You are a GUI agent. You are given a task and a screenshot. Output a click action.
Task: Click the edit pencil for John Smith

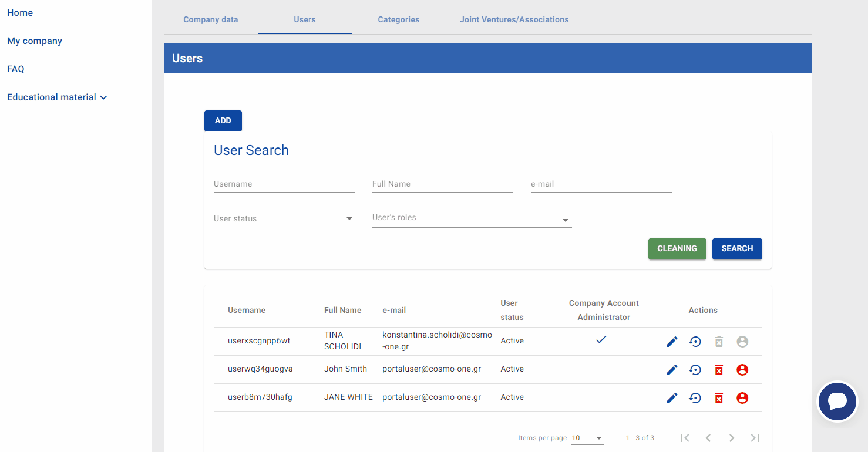[672, 370]
